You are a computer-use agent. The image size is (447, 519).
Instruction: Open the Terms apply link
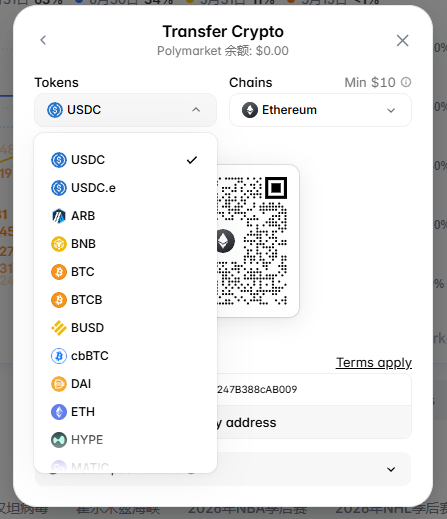374,363
